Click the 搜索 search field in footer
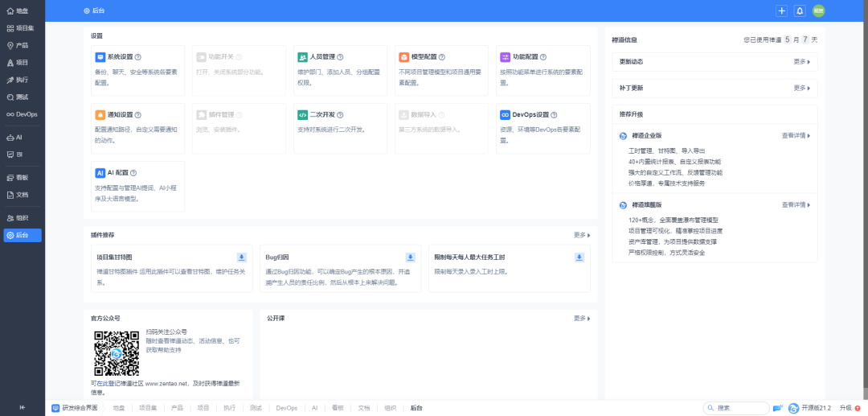Image resolution: width=868 pixels, height=416 pixels. tap(739, 408)
